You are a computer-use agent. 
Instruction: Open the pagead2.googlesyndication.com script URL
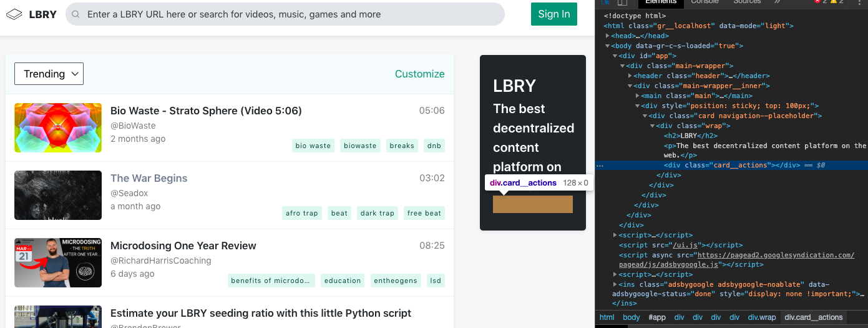coord(736,260)
